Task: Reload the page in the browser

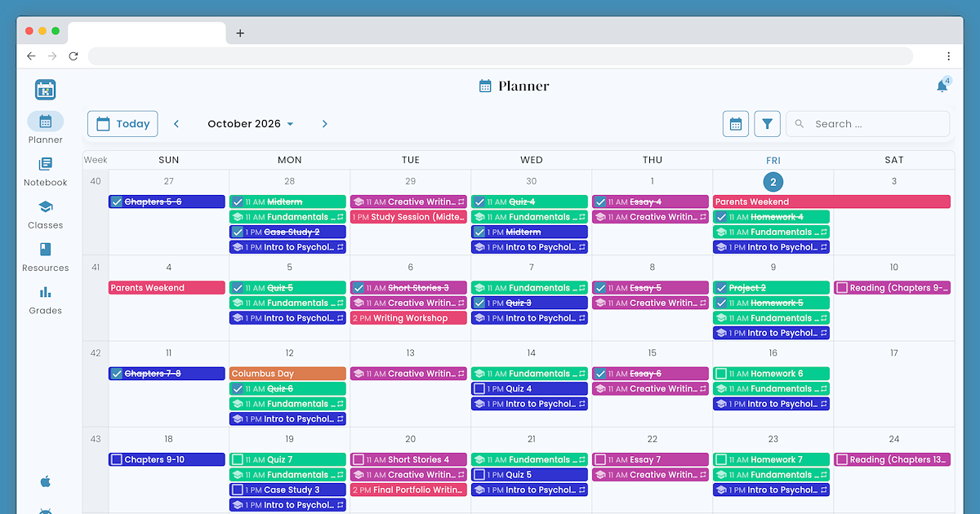Action: click(x=73, y=56)
